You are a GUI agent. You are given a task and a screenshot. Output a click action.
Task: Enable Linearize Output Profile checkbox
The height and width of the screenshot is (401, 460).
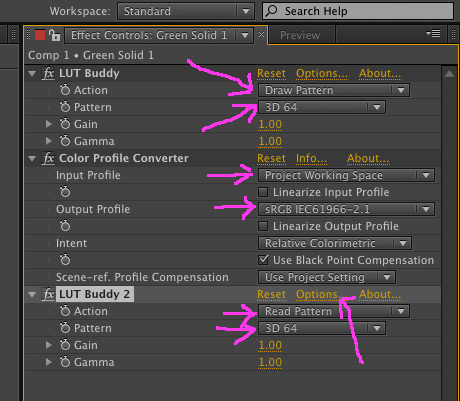[263, 226]
